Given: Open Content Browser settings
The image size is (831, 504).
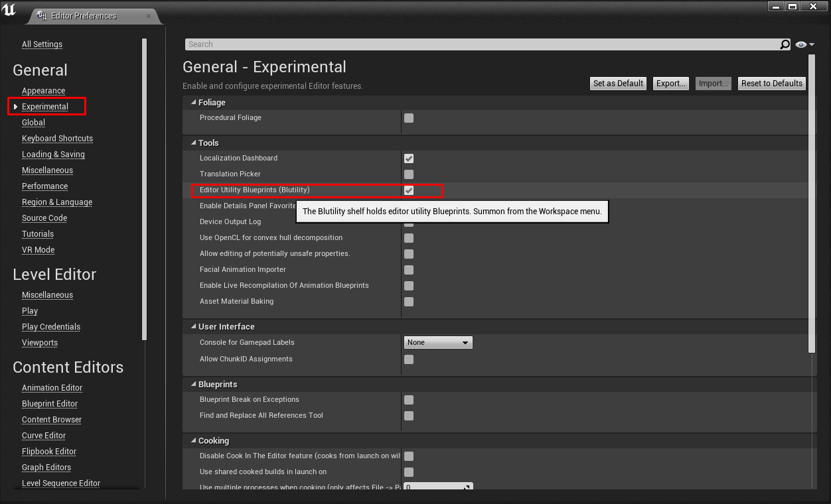Looking at the screenshot, I should click(x=52, y=420).
